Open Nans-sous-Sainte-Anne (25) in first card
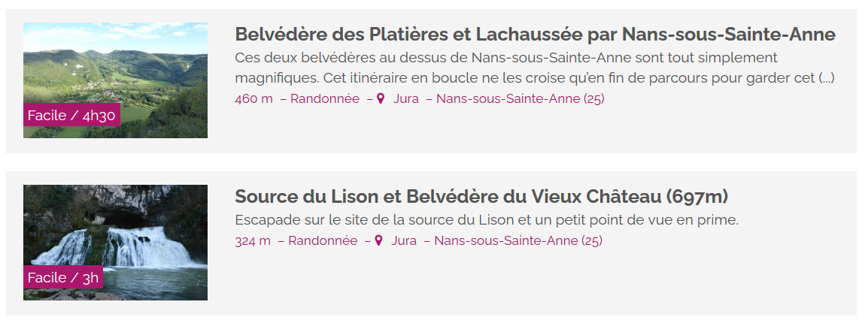This screenshot has height=326, width=868. 520,99
